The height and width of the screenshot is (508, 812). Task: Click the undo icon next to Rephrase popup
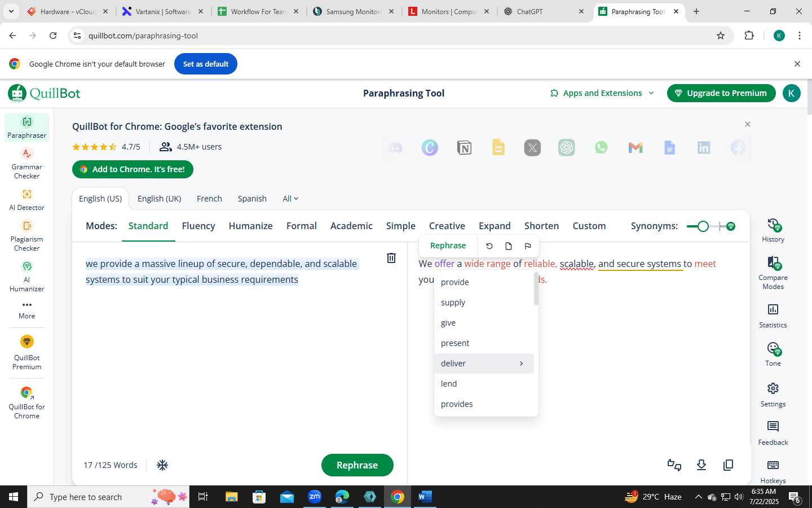(x=489, y=246)
